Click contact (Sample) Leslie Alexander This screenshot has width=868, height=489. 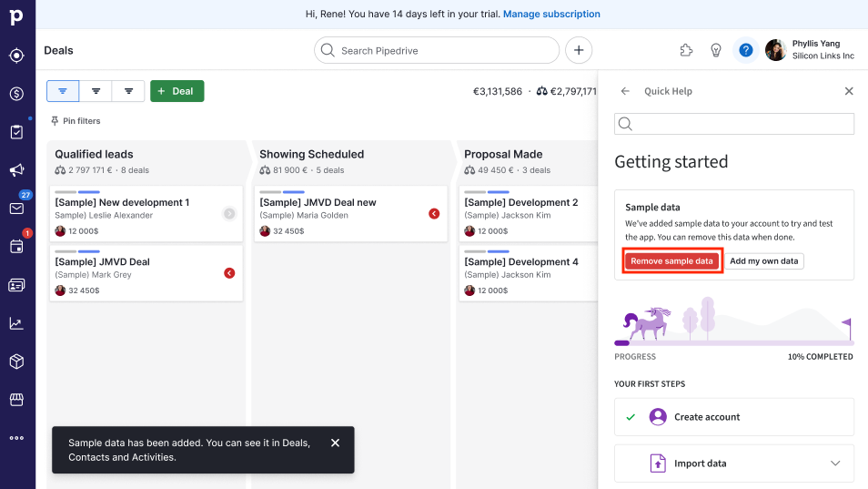click(x=104, y=216)
